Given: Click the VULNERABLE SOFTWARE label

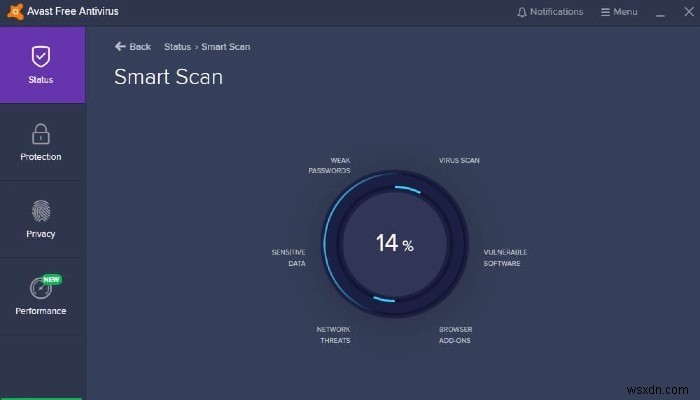Looking at the screenshot, I should 505,258.
